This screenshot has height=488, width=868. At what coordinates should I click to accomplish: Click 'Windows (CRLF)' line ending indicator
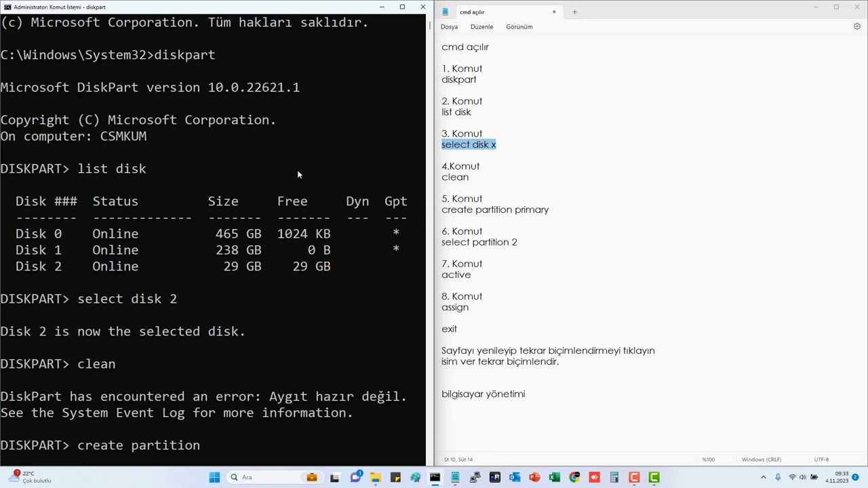pos(761,460)
